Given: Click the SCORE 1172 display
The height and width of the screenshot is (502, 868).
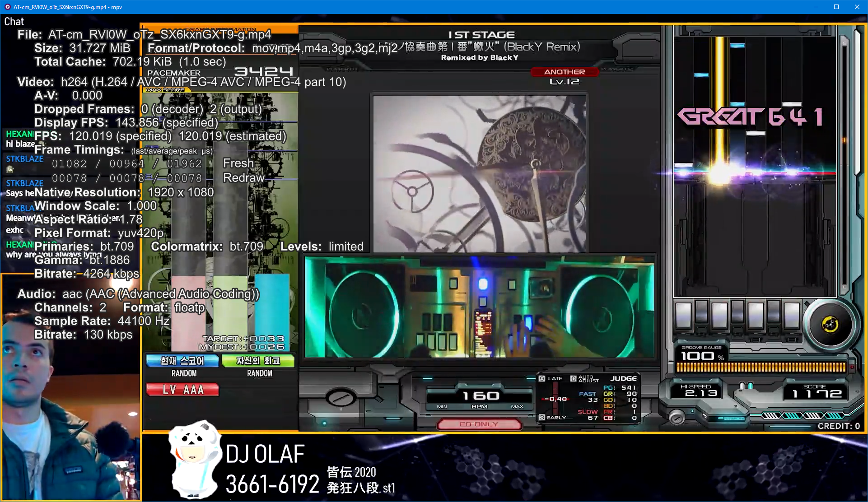Looking at the screenshot, I should [817, 394].
